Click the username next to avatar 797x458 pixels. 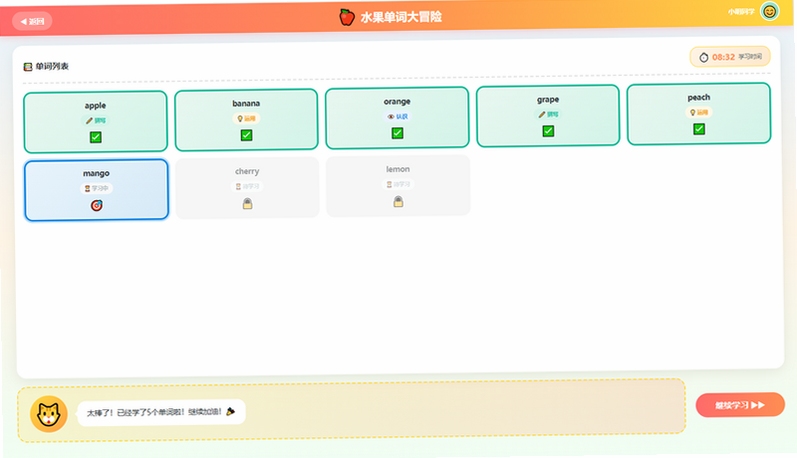(x=741, y=12)
